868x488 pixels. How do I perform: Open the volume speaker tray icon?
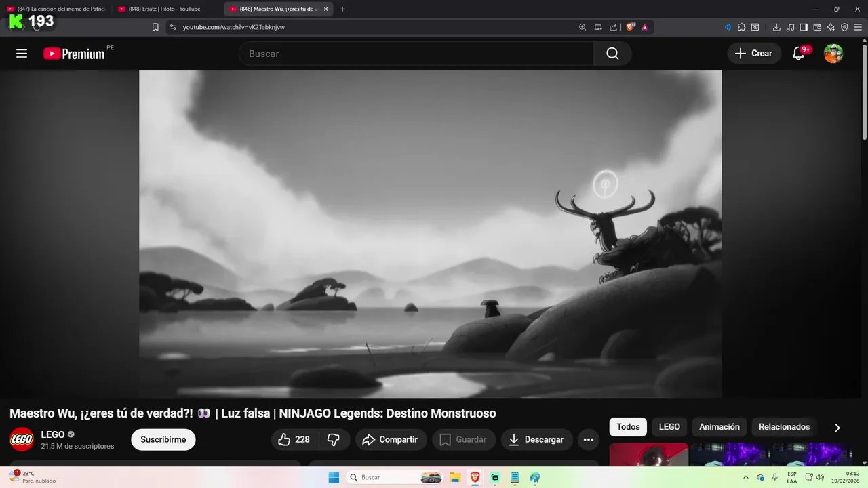821,477
